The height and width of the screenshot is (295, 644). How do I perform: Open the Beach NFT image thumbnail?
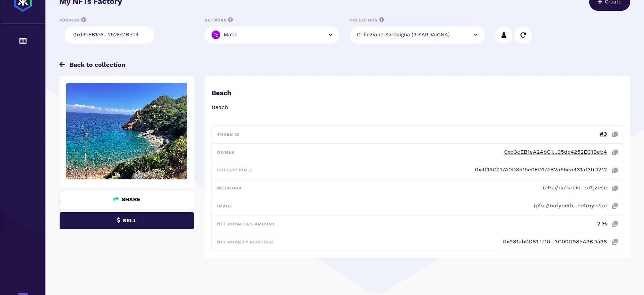click(x=127, y=131)
